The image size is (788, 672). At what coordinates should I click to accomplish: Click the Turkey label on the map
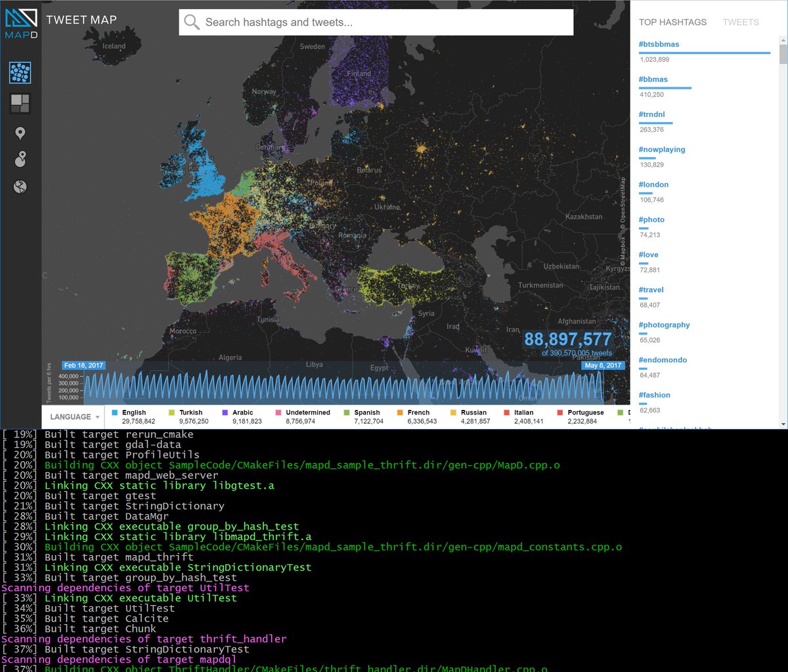click(x=409, y=286)
